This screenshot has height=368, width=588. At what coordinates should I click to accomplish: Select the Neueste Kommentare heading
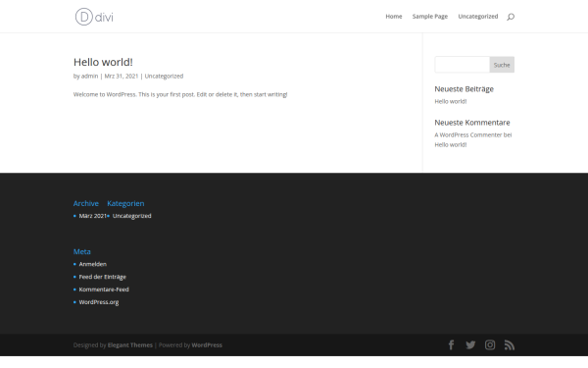point(472,123)
